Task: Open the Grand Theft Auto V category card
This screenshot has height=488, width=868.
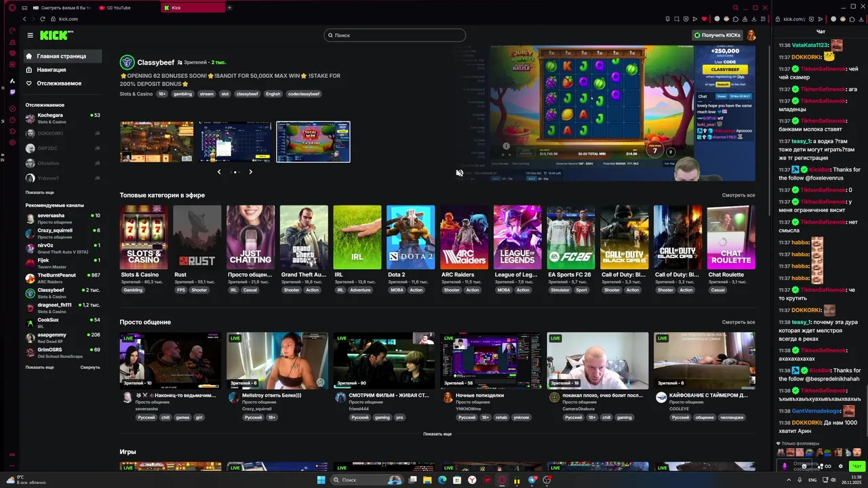Action: (304, 237)
